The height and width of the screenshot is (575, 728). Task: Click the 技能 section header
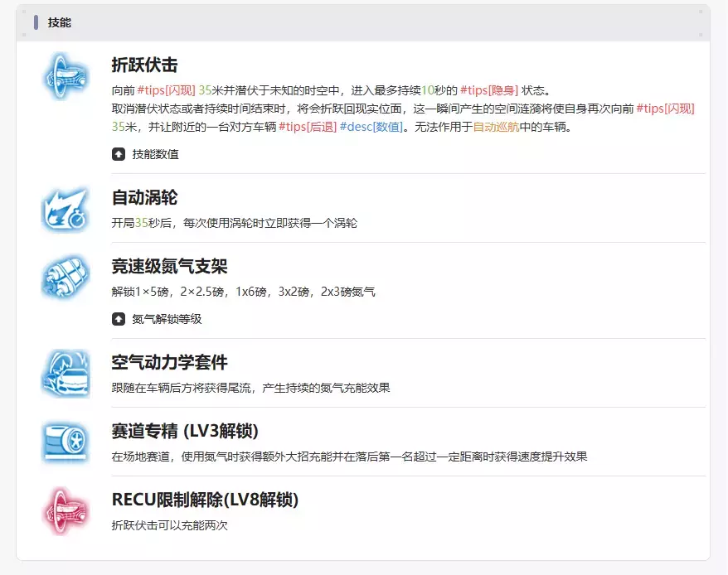[60, 22]
